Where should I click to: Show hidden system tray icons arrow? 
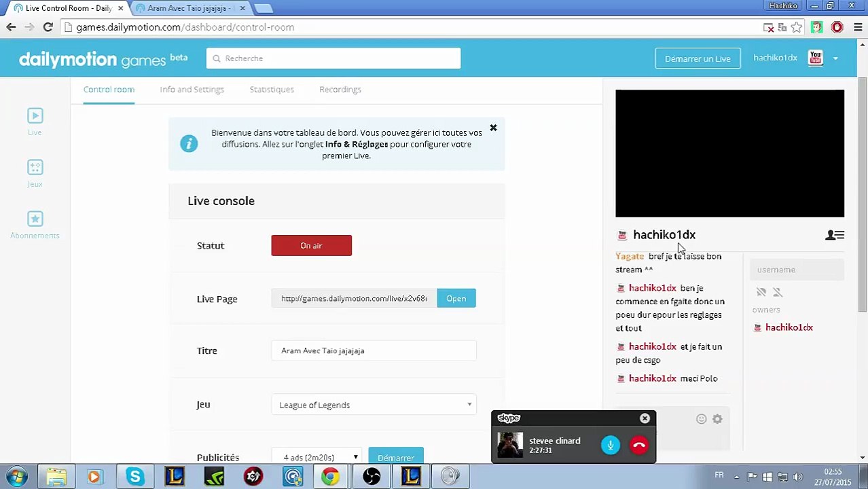tap(738, 476)
